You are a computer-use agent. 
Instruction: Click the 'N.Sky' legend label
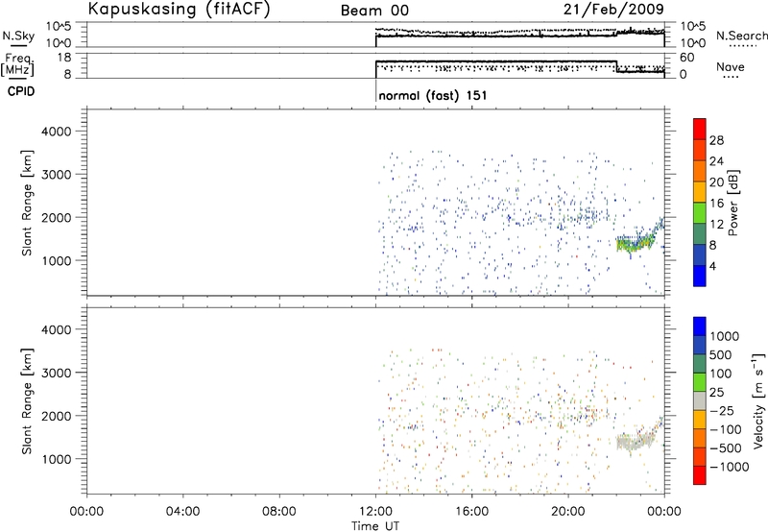[18, 36]
